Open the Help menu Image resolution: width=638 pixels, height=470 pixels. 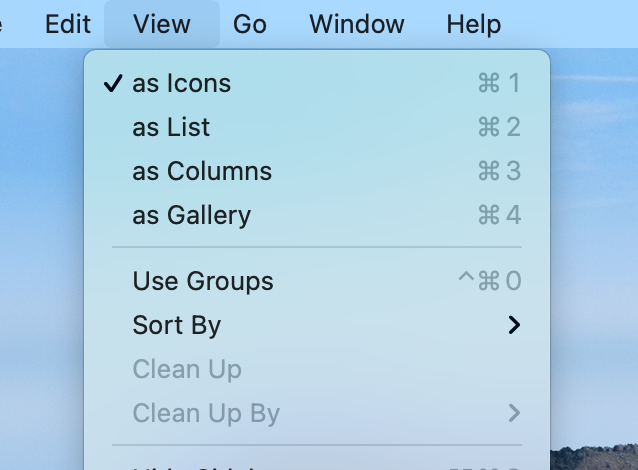click(x=473, y=24)
